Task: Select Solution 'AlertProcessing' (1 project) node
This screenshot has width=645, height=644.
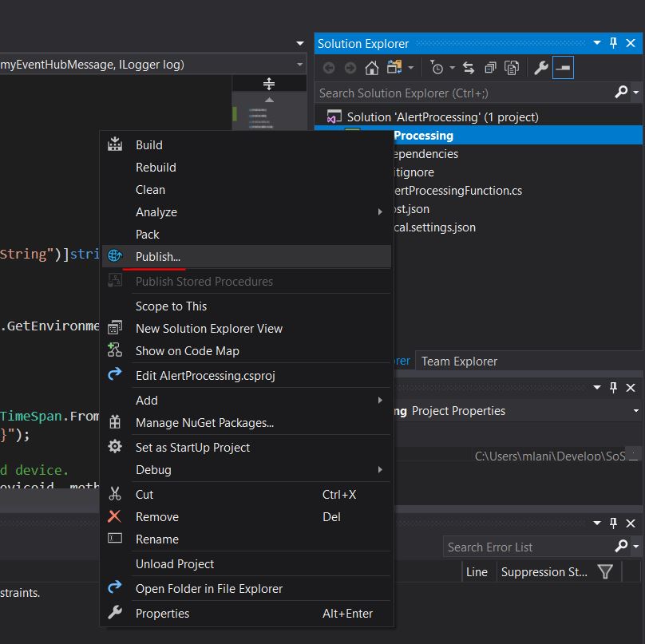Action: 442,117
